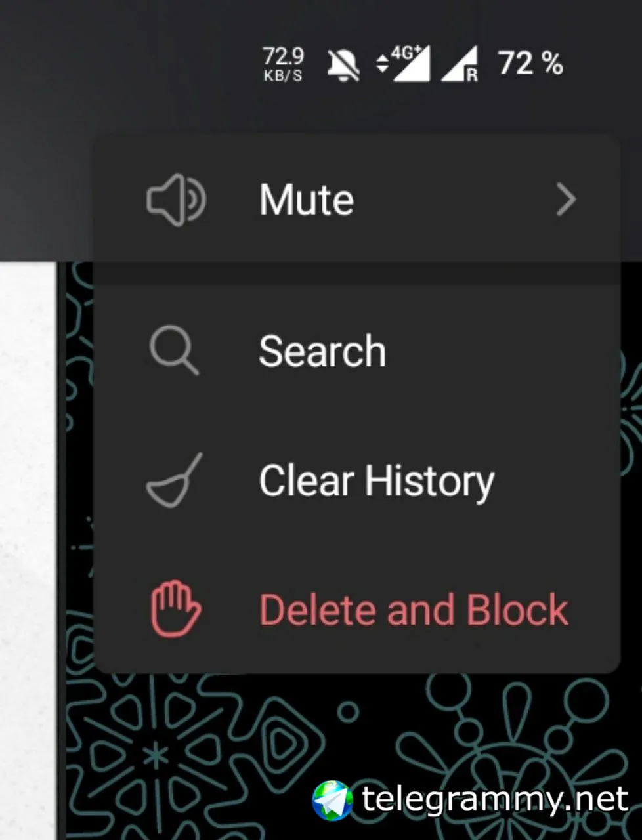This screenshot has height=840, width=642.
Task: Open the Mute menu entry
Action: [x=356, y=199]
